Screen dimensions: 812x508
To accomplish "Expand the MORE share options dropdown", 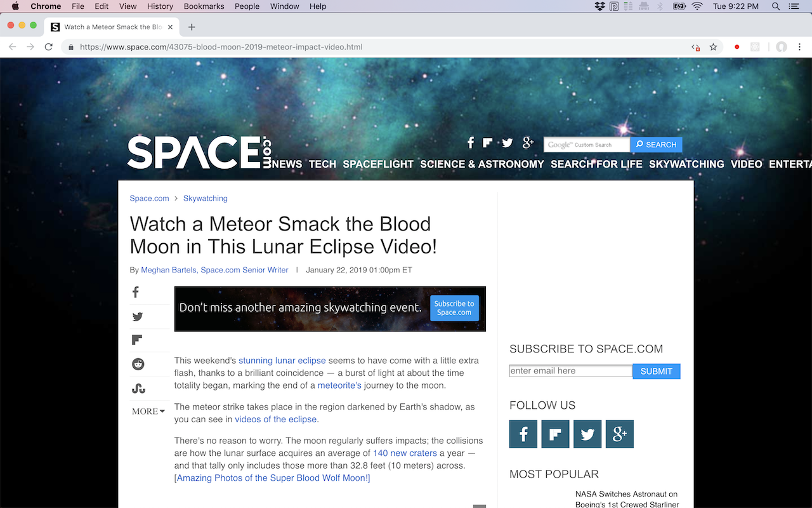I will [x=148, y=411].
